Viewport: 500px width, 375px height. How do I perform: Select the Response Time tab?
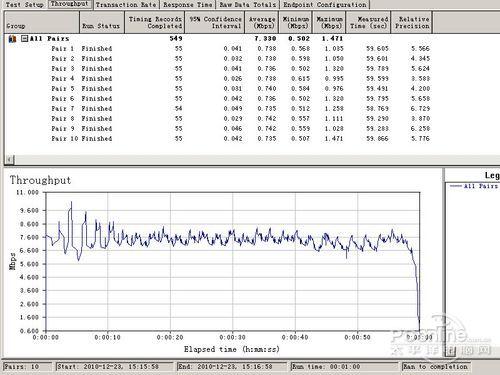(x=188, y=5)
